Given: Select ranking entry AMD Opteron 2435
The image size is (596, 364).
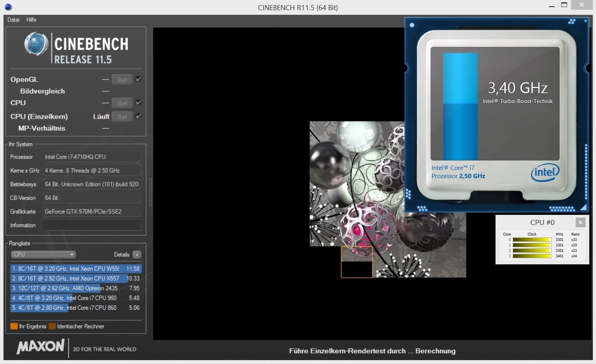Looking at the screenshot, I should coord(76,288).
